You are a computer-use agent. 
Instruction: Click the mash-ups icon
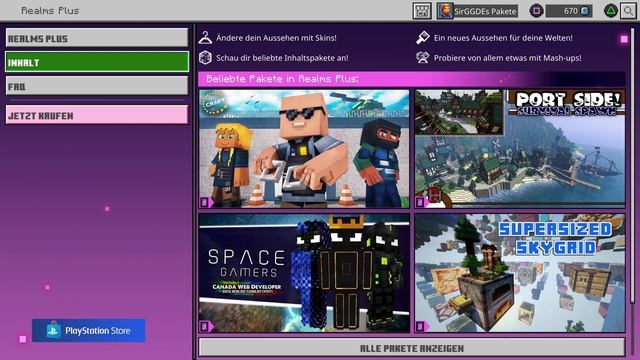(x=423, y=58)
